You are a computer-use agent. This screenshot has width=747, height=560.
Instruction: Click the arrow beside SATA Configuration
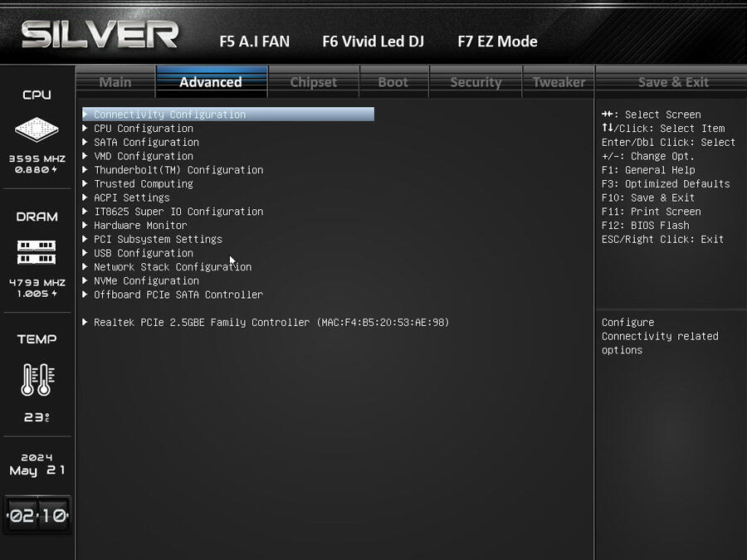pyautogui.click(x=85, y=142)
